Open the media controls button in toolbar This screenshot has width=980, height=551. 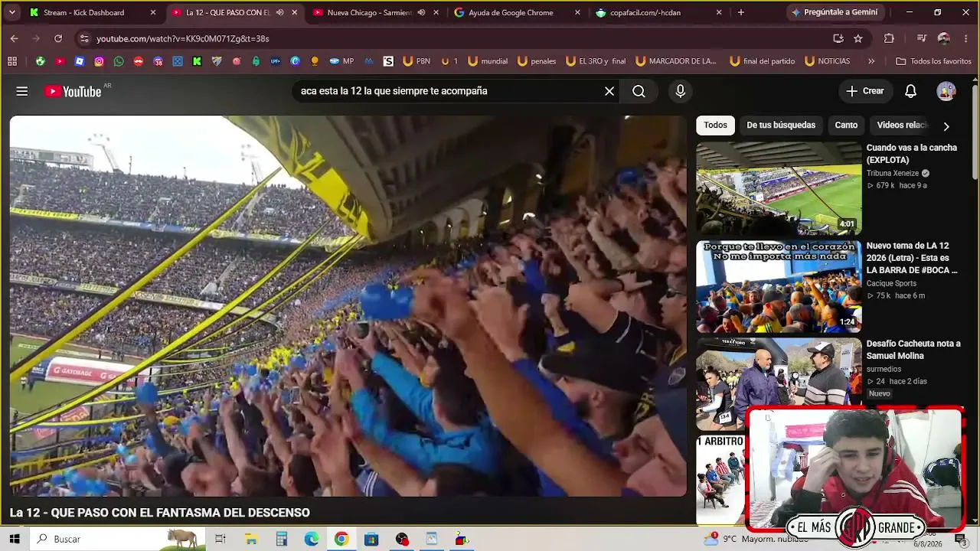click(x=922, y=38)
